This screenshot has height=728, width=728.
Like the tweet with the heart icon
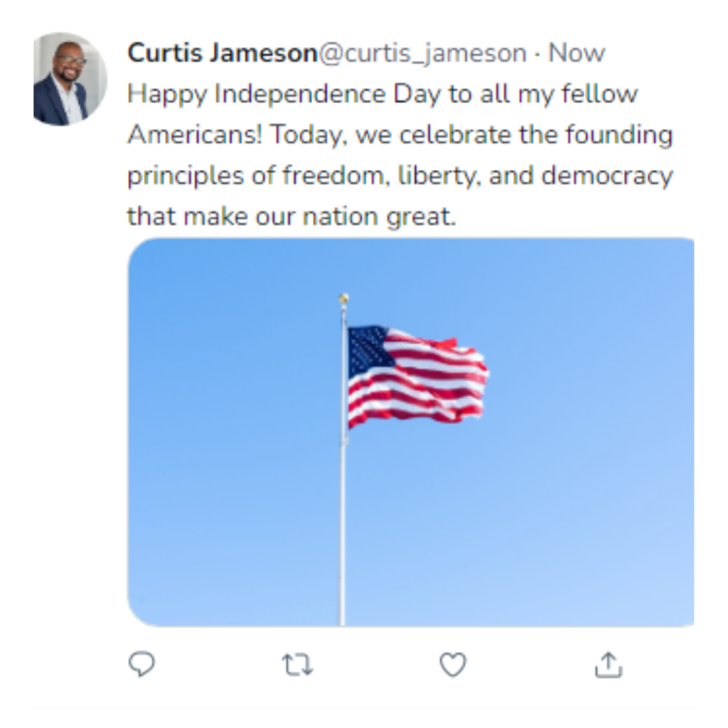coord(453,665)
